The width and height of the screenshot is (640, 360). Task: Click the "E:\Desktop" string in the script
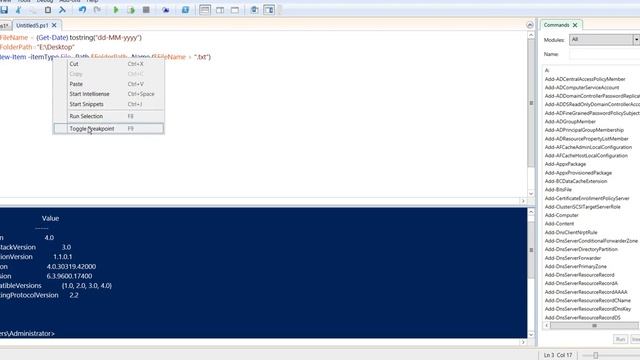56,47
